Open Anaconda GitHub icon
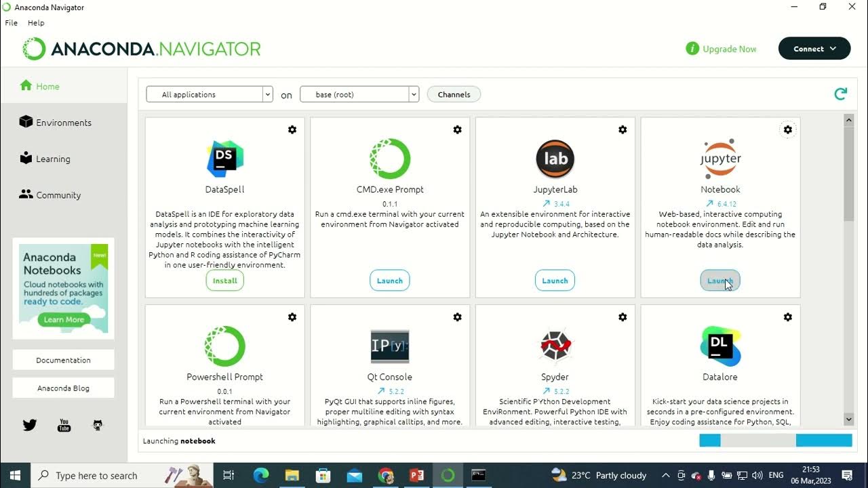 (98, 425)
